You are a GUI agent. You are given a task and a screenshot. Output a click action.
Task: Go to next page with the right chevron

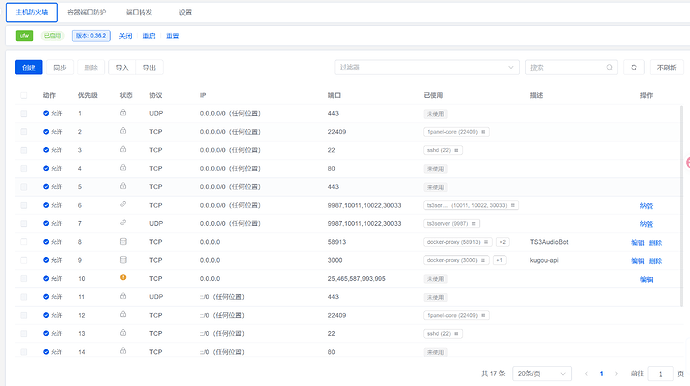point(616,374)
